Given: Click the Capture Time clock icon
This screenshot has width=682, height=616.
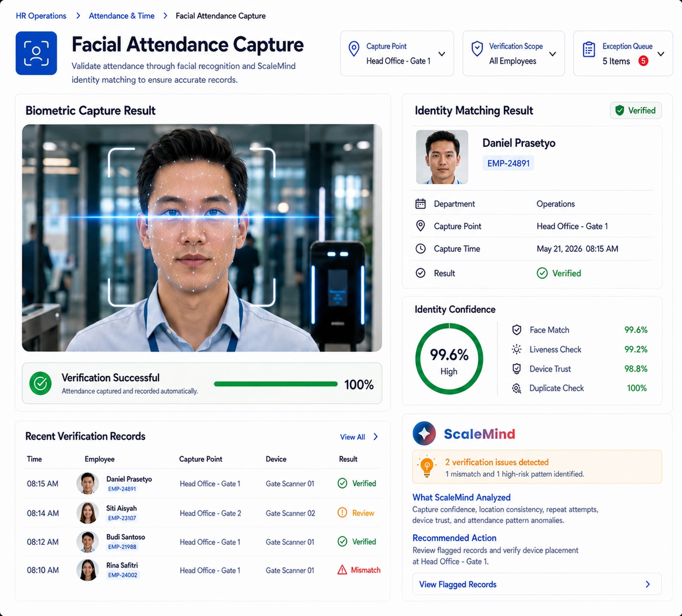Looking at the screenshot, I should tap(421, 249).
